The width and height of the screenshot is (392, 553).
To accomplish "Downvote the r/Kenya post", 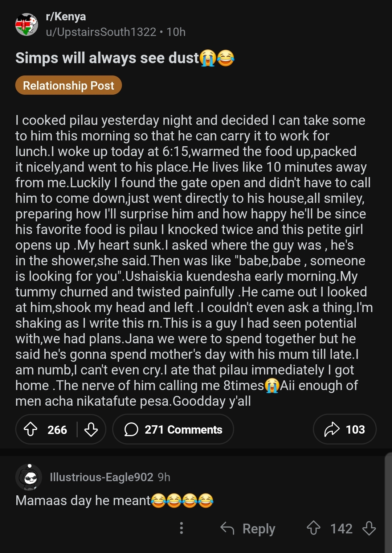I will tap(91, 430).
